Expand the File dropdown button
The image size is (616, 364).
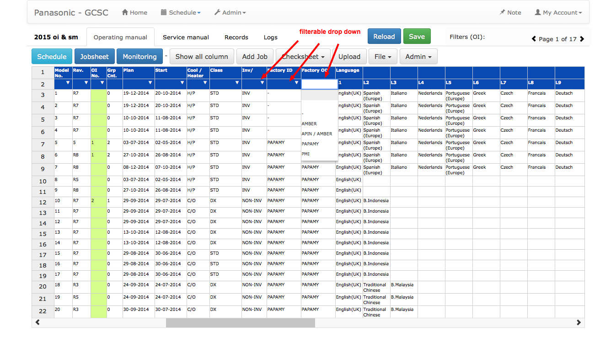click(383, 57)
